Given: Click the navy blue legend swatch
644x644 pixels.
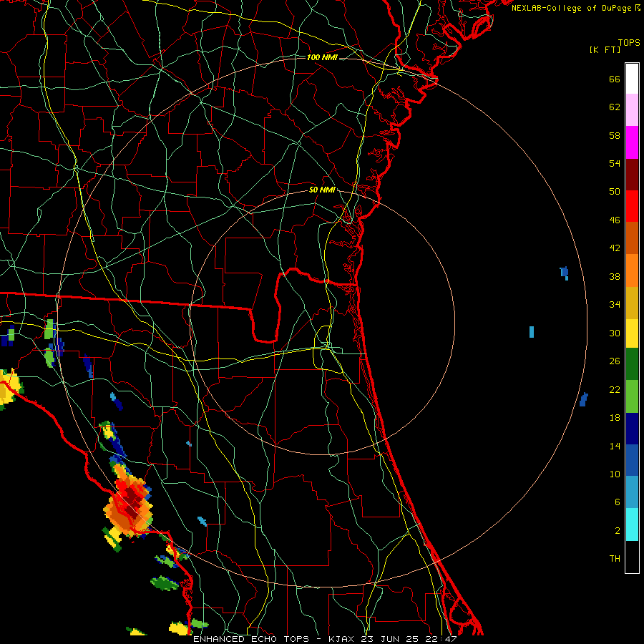Looking at the screenshot, I should pos(632,429).
